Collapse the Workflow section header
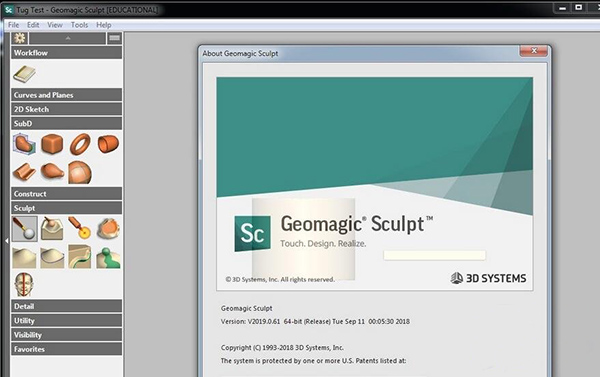The image size is (600, 377). point(67,53)
